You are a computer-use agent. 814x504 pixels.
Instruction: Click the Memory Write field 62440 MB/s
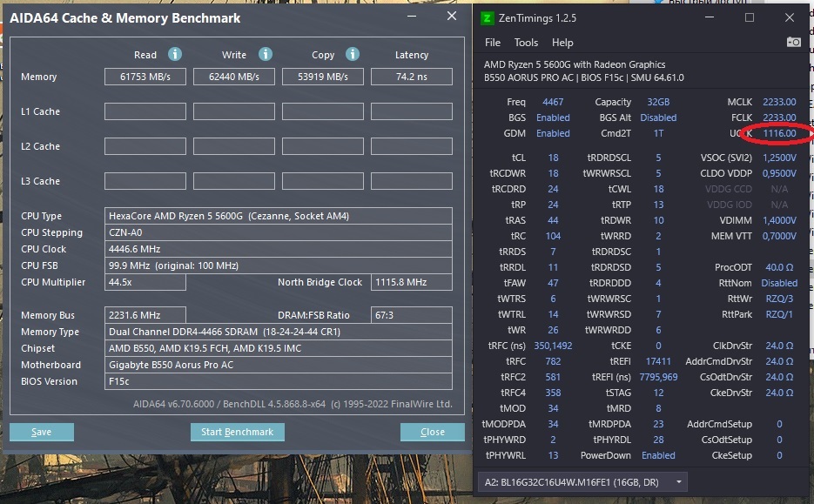234,77
